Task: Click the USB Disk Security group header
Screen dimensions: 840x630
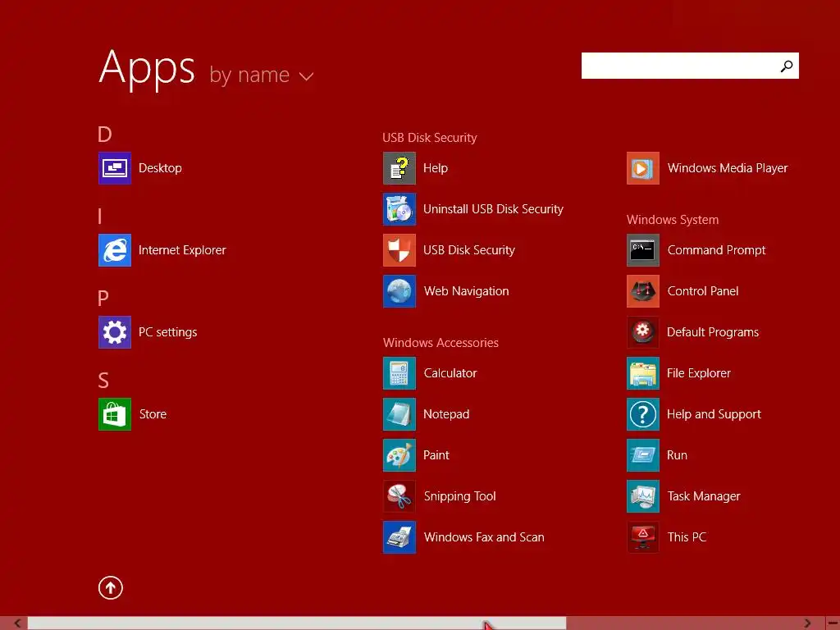Action: pyautogui.click(x=430, y=138)
